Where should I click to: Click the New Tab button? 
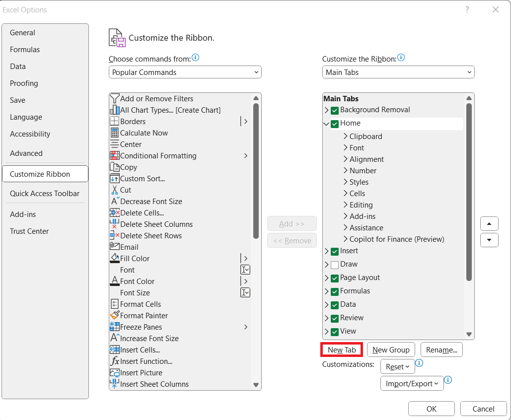[x=342, y=350]
